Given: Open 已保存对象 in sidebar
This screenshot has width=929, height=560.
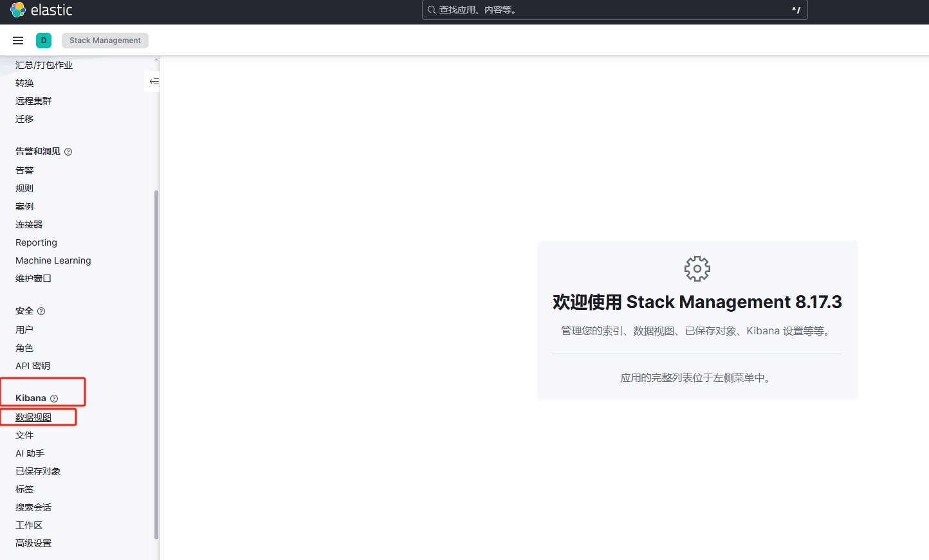Looking at the screenshot, I should tap(38, 471).
